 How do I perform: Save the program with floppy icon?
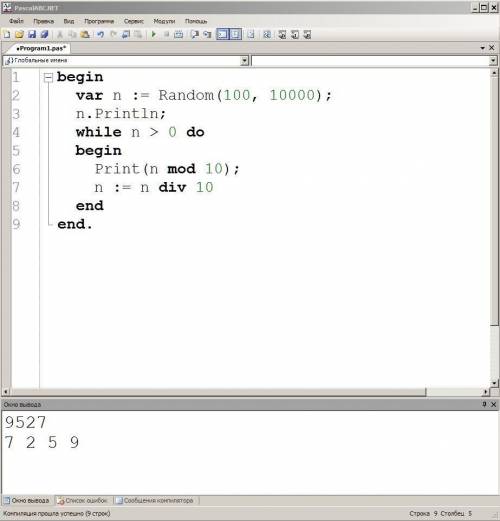click(32, 34)
